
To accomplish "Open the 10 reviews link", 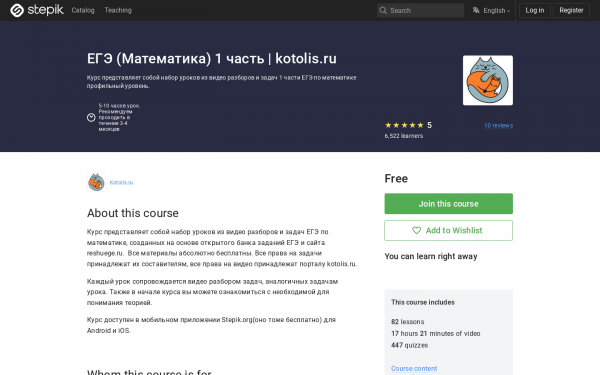I will pyautogui.click(x=498, y=126).
